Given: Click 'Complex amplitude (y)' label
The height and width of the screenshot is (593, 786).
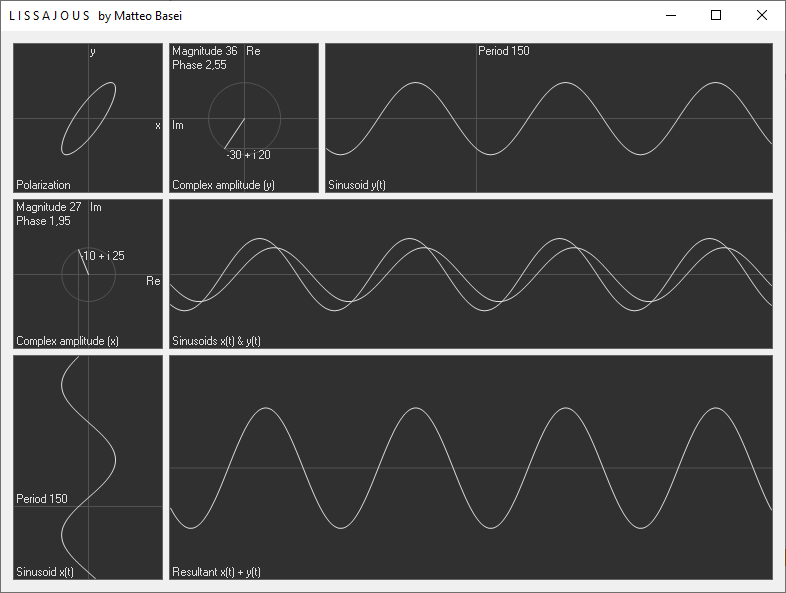Looking at the screenshot, I should coord(223,185).
